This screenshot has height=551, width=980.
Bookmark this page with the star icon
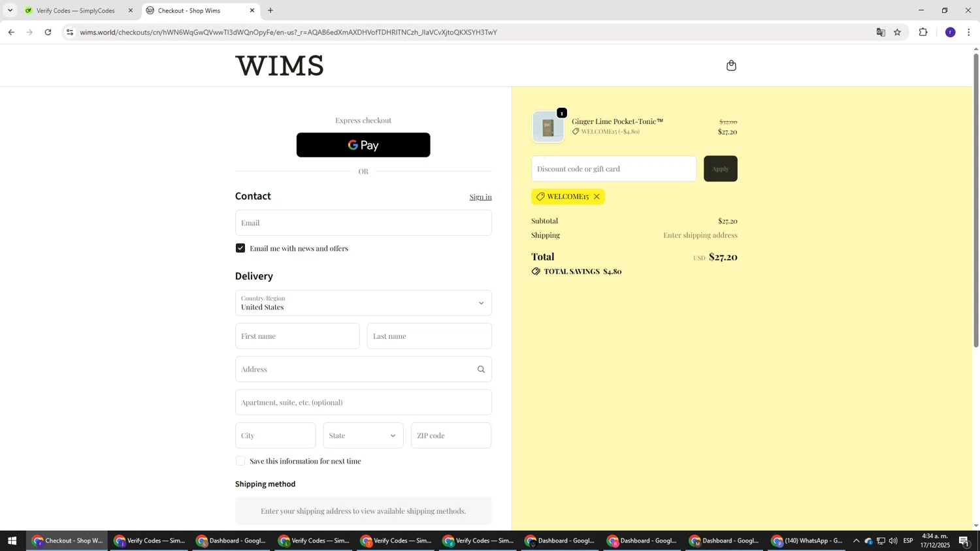click(x=897, y=32)
